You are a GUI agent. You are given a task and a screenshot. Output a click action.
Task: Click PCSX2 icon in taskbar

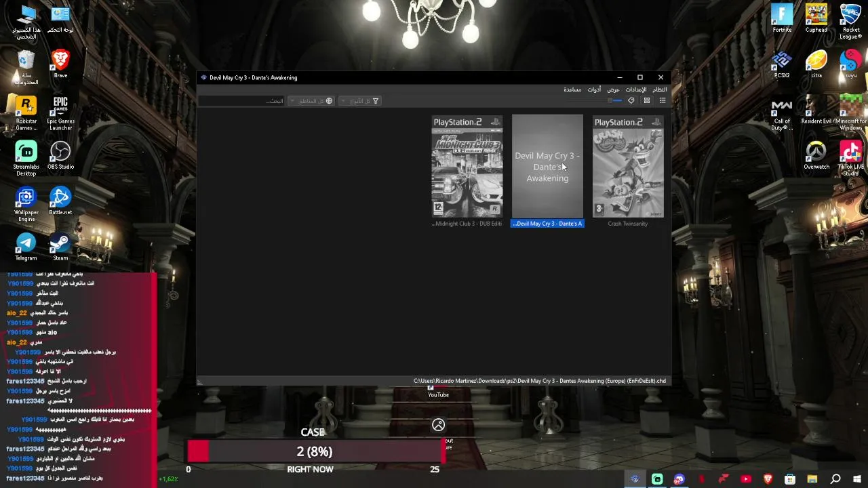(635, 479)
